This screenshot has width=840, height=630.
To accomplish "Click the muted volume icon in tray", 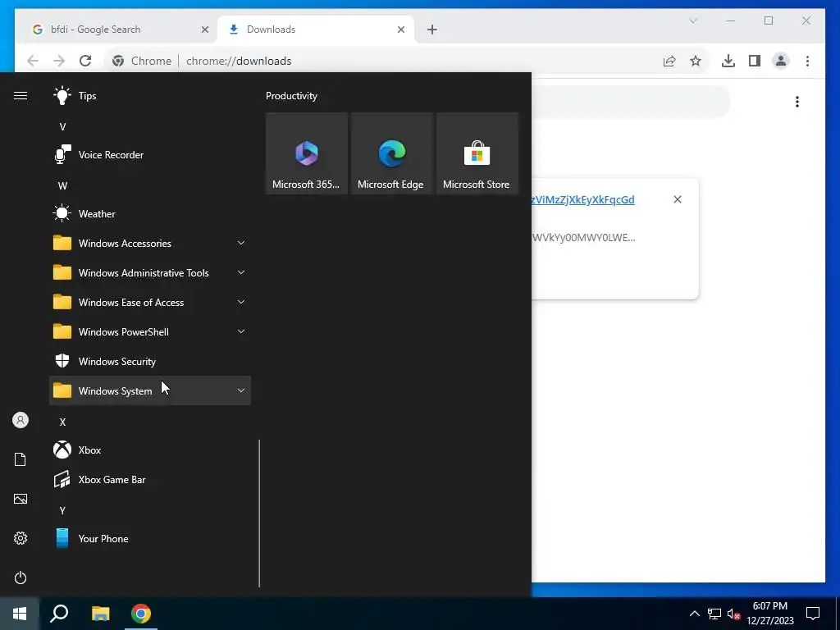I will click(733, 614).
